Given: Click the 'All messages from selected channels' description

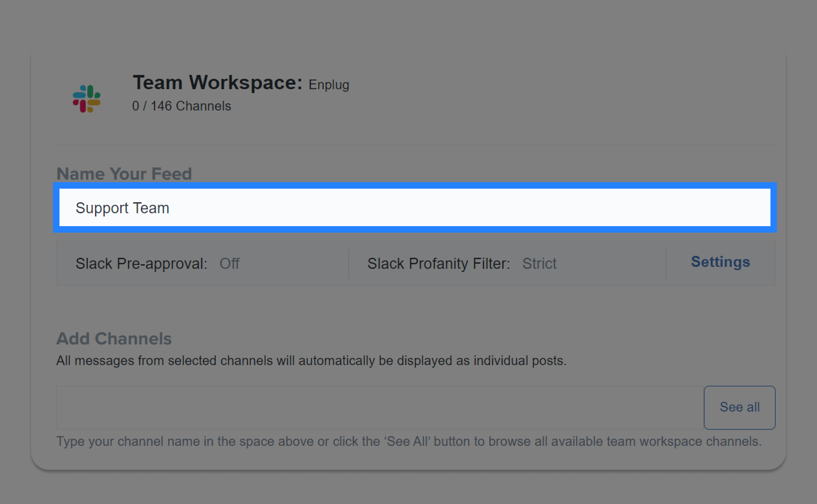Looking at the screenshot, I should (x=311, y=361).
